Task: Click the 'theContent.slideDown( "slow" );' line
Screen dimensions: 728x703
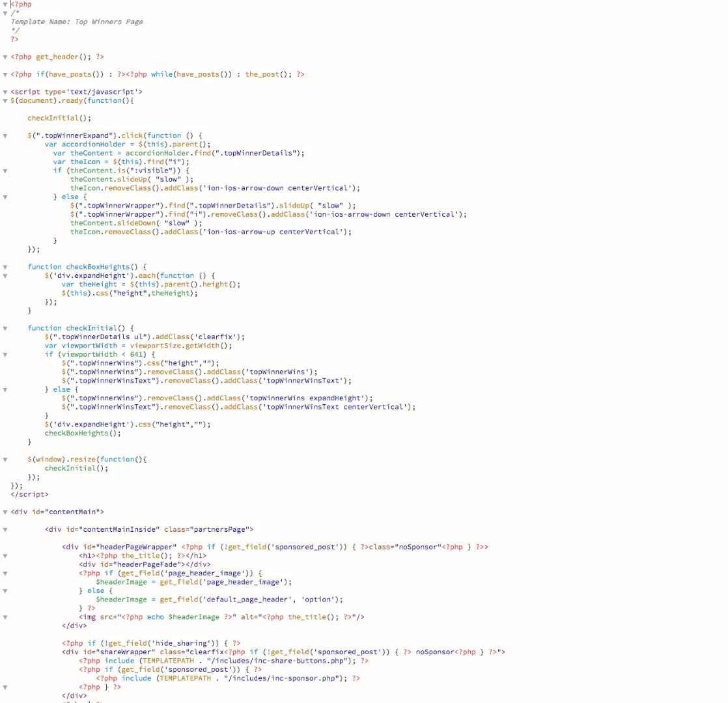Action: click(136, 223)
